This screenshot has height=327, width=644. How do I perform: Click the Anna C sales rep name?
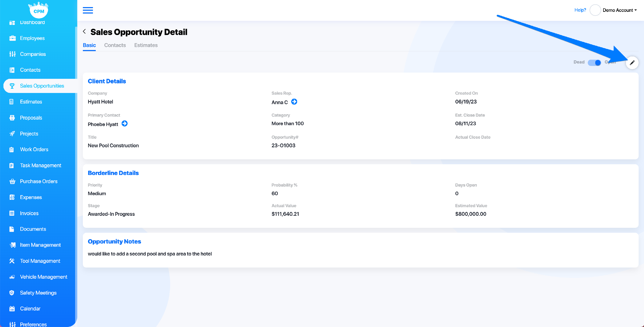279,102
